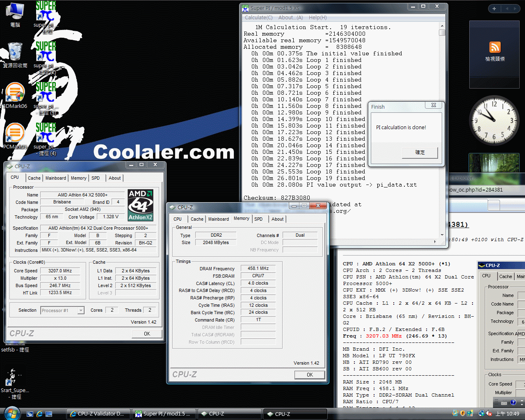Open the About...(A) menu in Super PI
Image resolution: width=525 pixels, height=420 pixels.
pyautogui.click(x=290, y=18)
